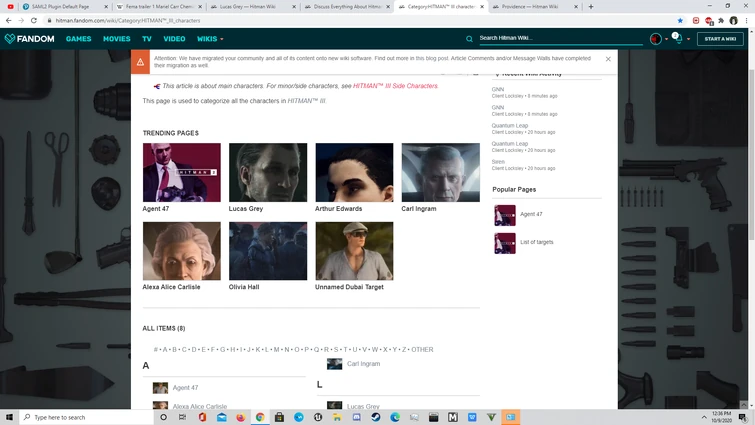Open Olivia Hall trending thumbnail
Viewport: 755px width, 425px height.
(268, 251)
